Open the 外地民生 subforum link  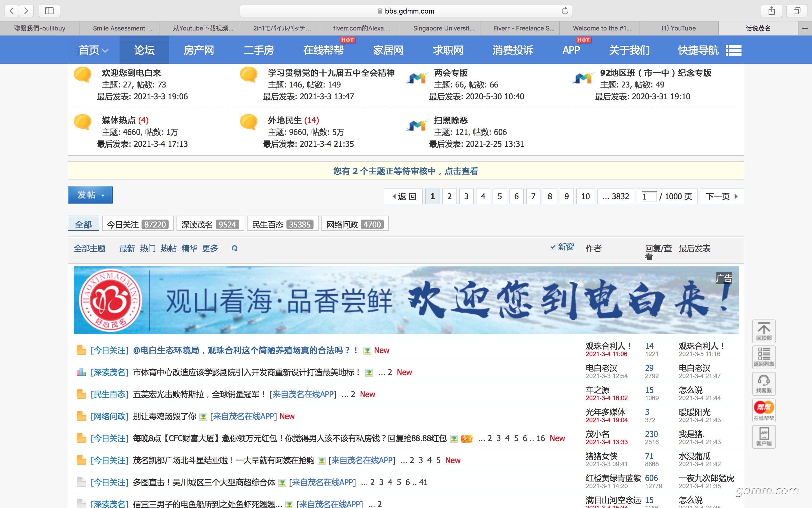coord(284,120)
